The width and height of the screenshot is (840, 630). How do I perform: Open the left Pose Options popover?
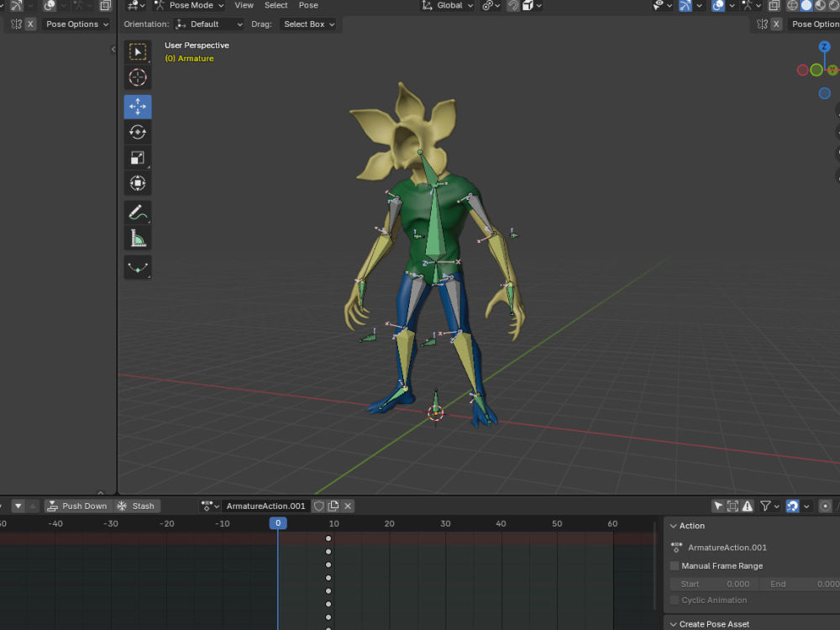(76, 24)
